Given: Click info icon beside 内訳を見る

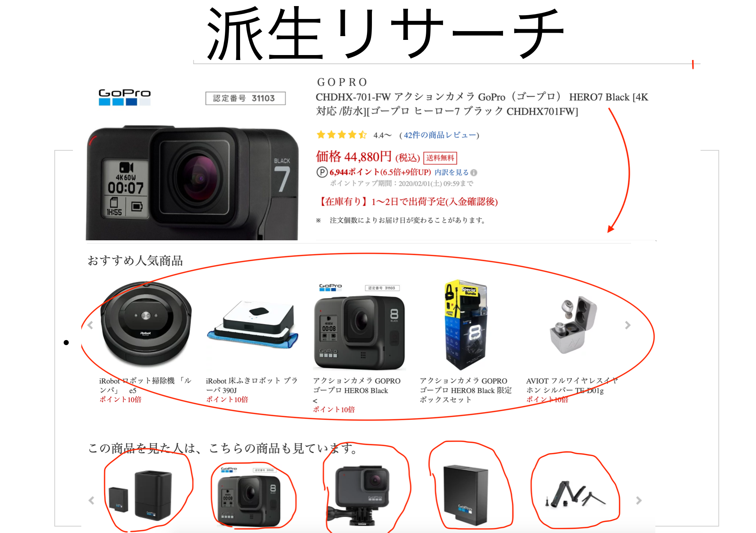Looking at the screenshot, I should pos(474,173).
